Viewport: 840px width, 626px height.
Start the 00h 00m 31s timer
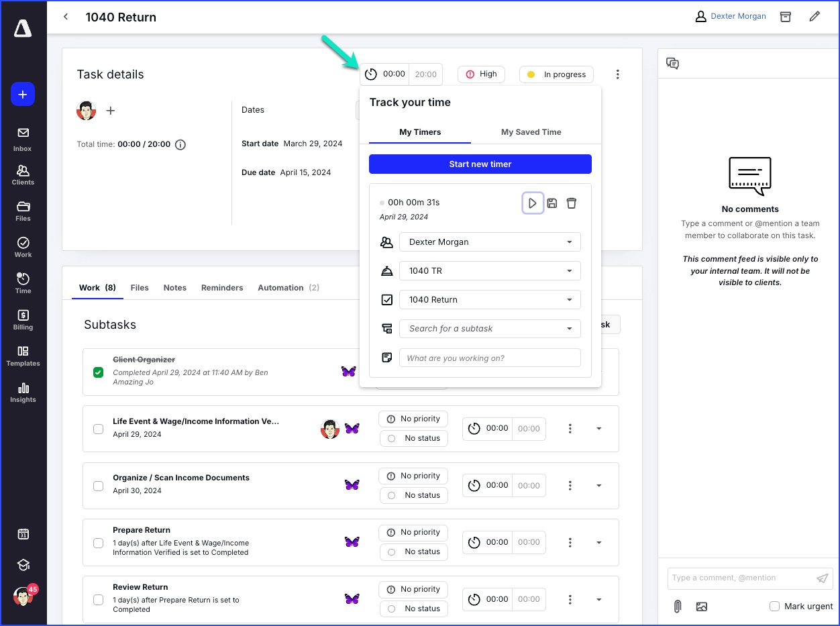click(533, 203)
